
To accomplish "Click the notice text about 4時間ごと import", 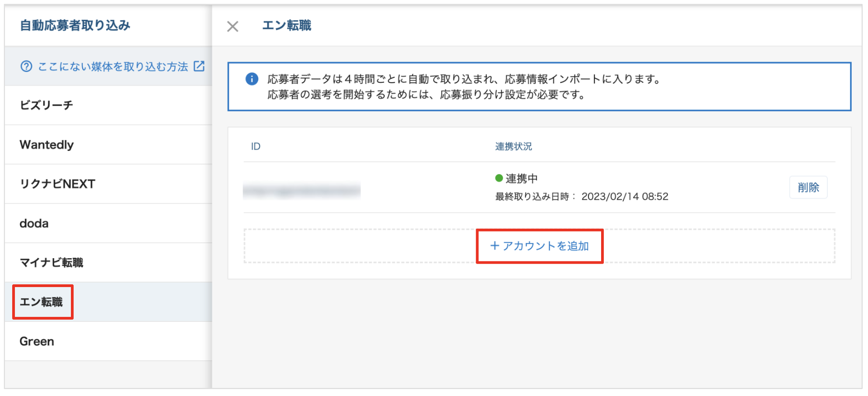I will [464, 79].
